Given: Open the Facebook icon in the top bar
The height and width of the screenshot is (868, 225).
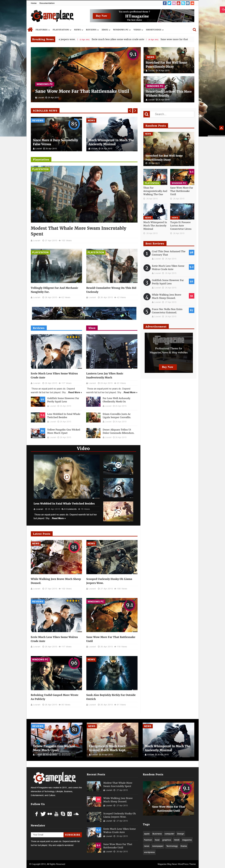Looking at the screenshot, I should (x=165, y=3).
